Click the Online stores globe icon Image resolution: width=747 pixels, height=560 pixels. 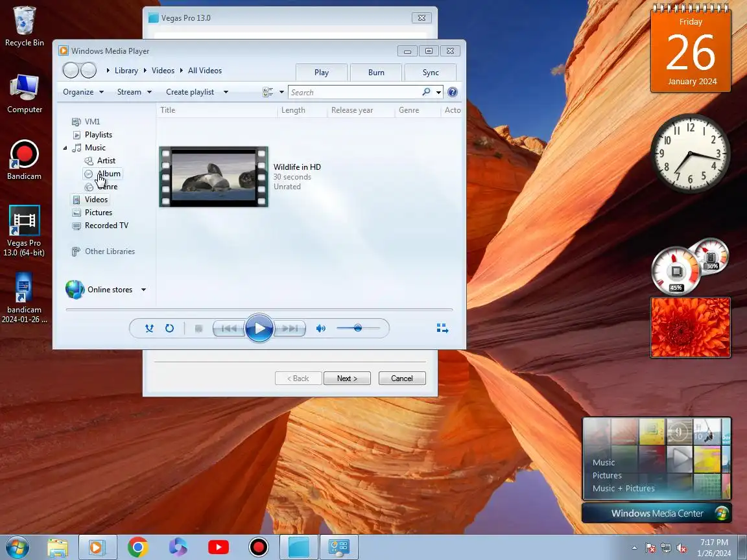pyautogui.click(x=75, y=290)
